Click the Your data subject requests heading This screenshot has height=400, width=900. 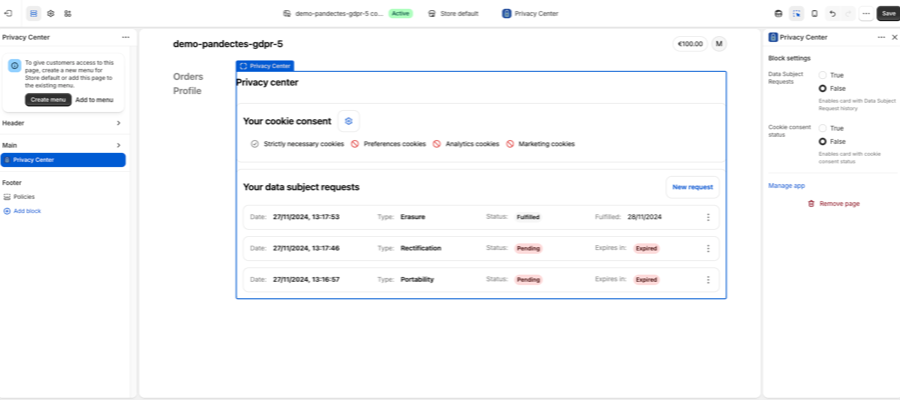pyautogui.click(x=301, y=187)
